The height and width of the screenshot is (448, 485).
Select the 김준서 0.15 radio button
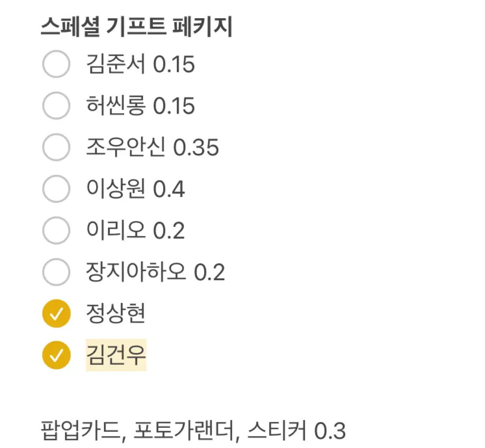tap(56, 63)
